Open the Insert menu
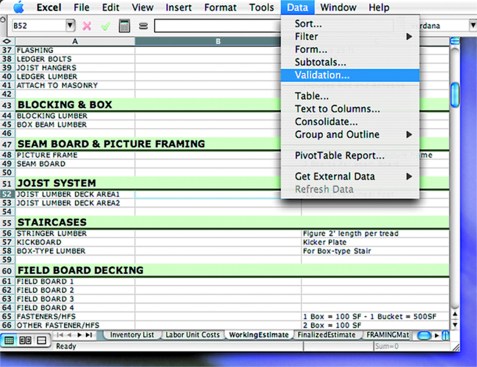Viewport: 477px width, 367px height. 178,7
